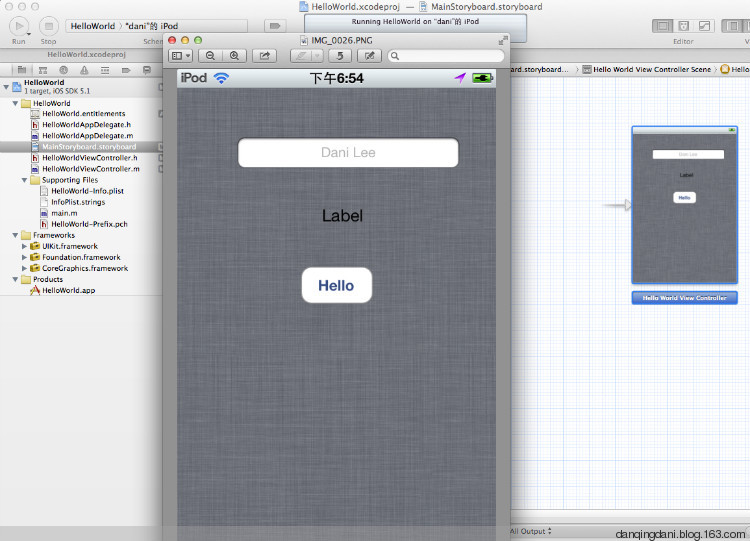Click the HelloWorld.xcodeproj tab title
Image resolution: width=750 pixels, height=541 pixels.
pos(87,55)
